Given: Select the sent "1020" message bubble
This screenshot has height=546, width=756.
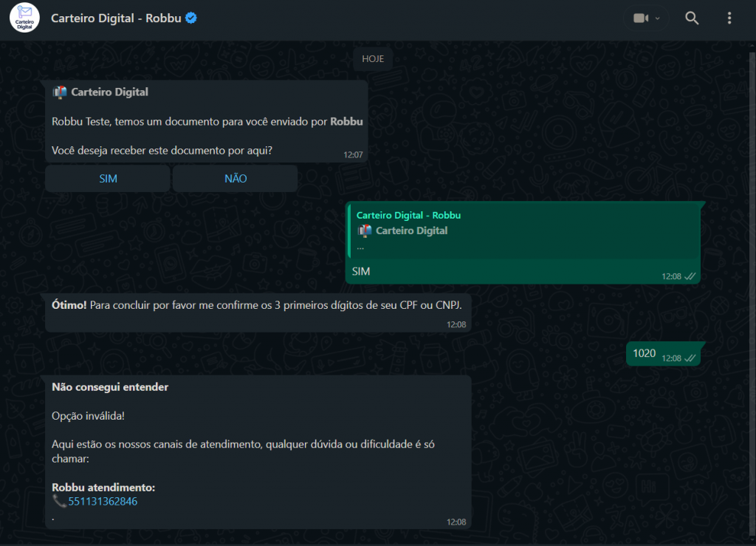Looking at the screenshot, I should pyautogui.click(x=645, y=354).
